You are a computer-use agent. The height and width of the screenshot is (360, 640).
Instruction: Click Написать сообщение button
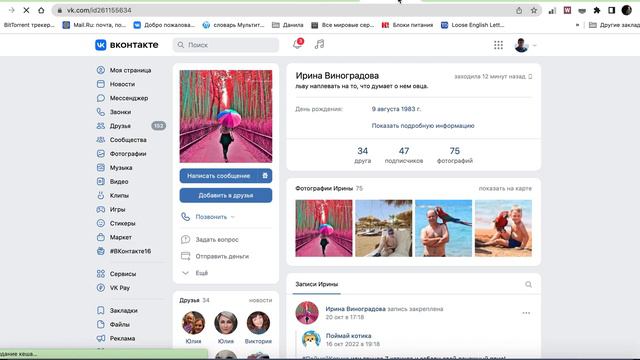(218, 176)
